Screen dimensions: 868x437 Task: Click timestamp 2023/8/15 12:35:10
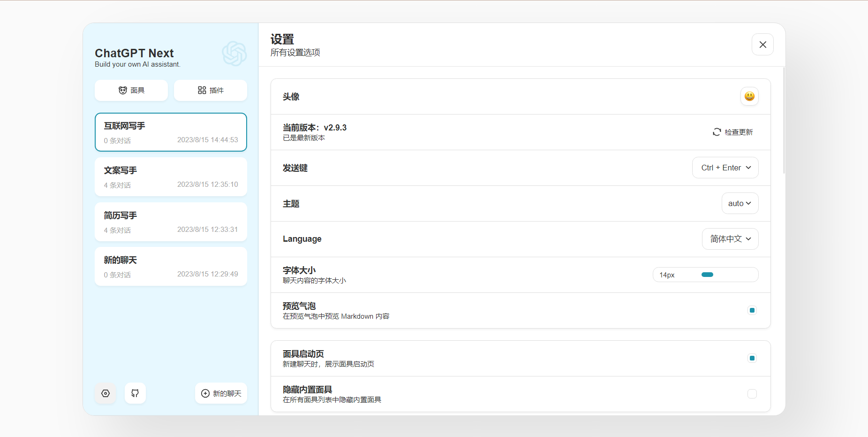coord(208,184)
